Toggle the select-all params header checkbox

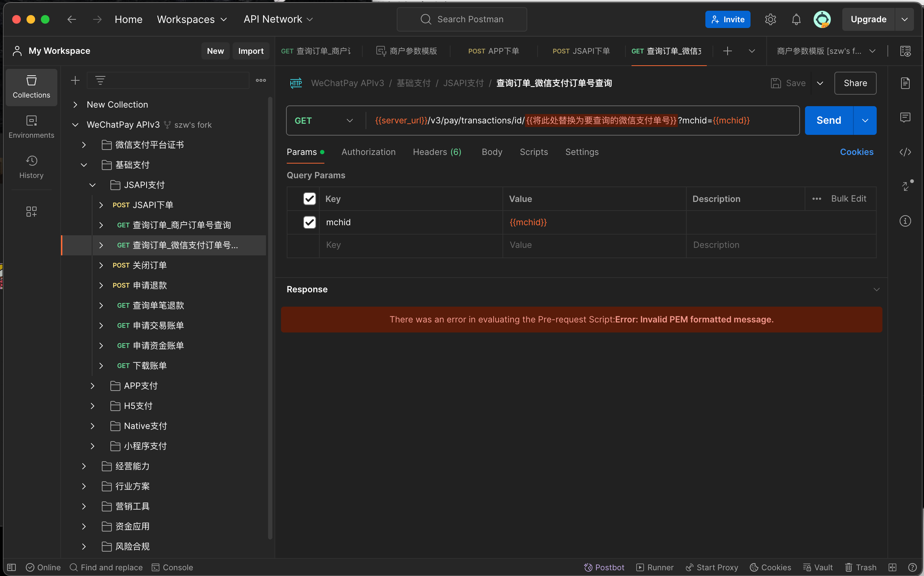pyautogui.click(x=309, y=198)
